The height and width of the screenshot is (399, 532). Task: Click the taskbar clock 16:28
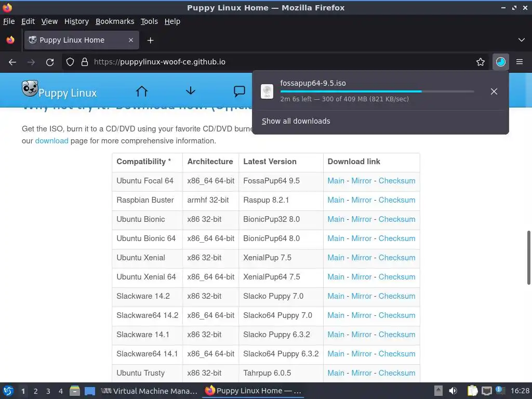coord(520,391)
